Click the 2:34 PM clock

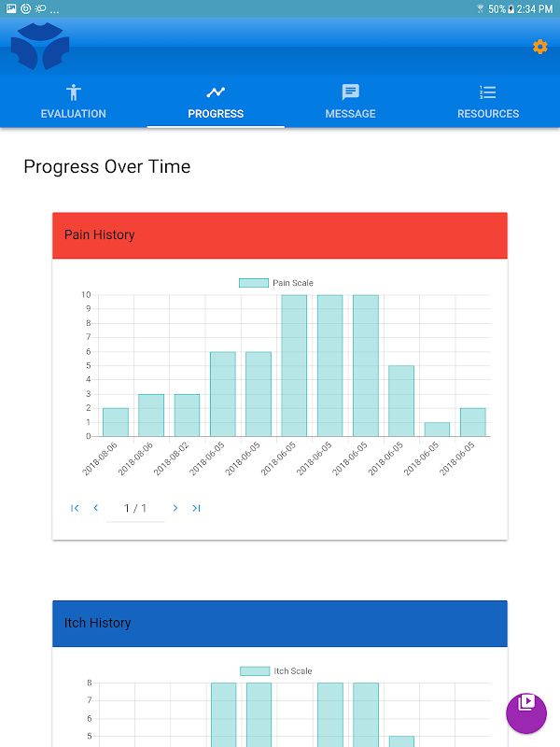pyautogui.click(x=535, y=8)
